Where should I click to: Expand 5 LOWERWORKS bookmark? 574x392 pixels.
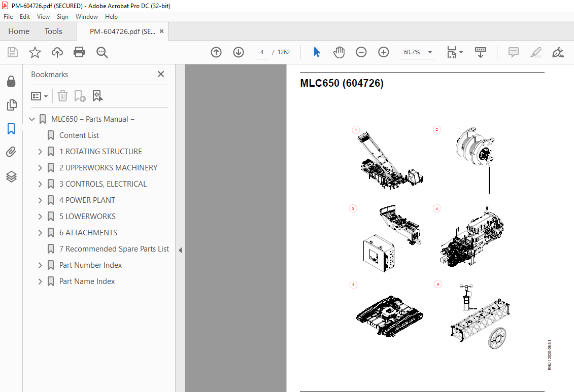(40, 217)
